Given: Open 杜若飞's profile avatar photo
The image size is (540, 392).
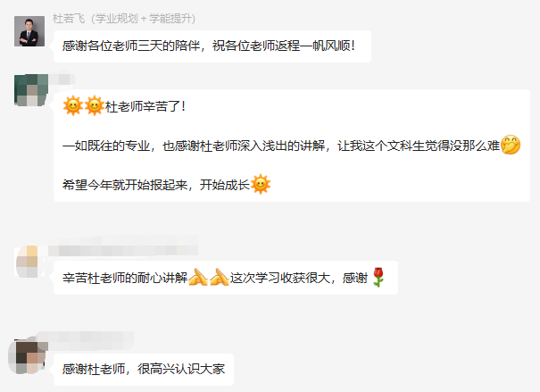Looking at the screenshot, I should tap(29, 31).
